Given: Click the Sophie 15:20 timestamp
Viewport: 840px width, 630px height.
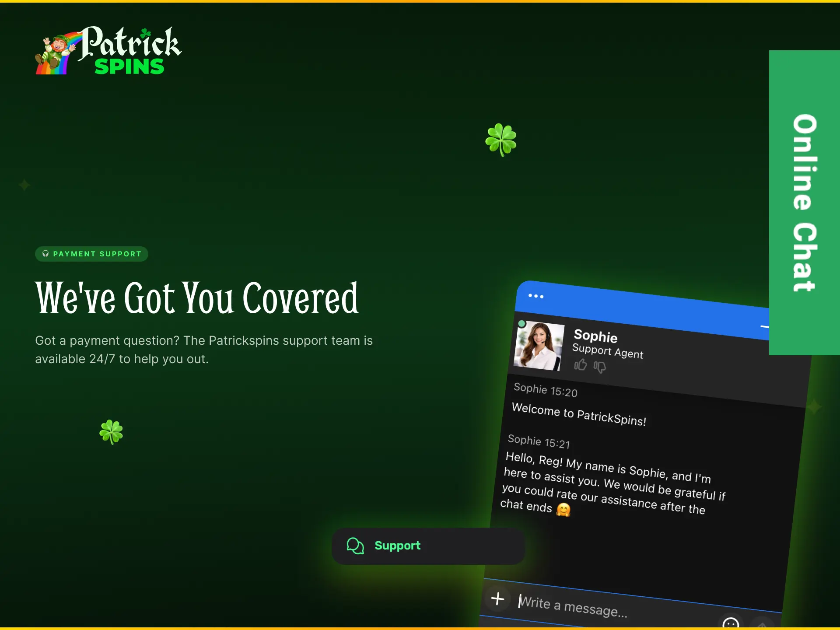Looking at the screenshot, I should pyautogui.click(x=546, y=390).
